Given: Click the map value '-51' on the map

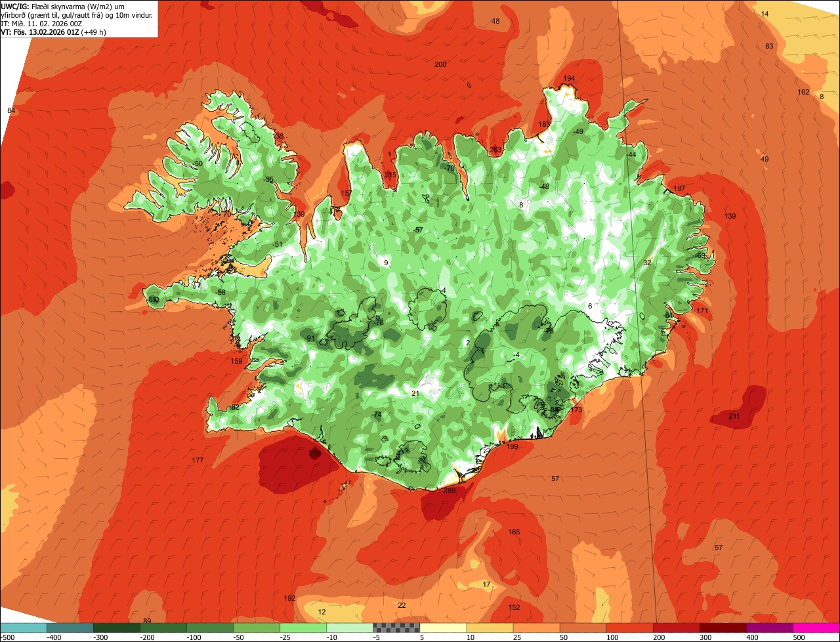Looking at the screenshot, I should pyautogui.click(x=278, y=244).
